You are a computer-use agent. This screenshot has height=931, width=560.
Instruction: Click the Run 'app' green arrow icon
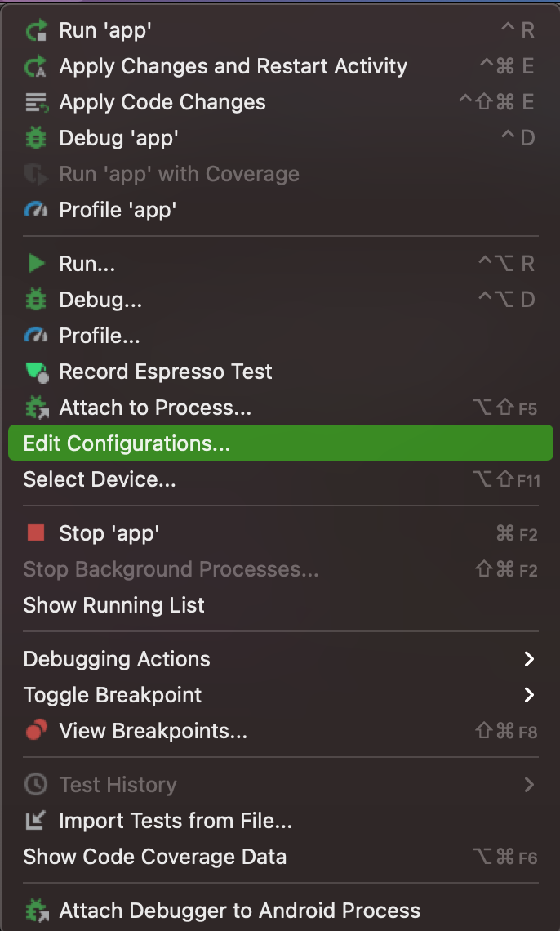pyautogui.click(x=36, y=31)
